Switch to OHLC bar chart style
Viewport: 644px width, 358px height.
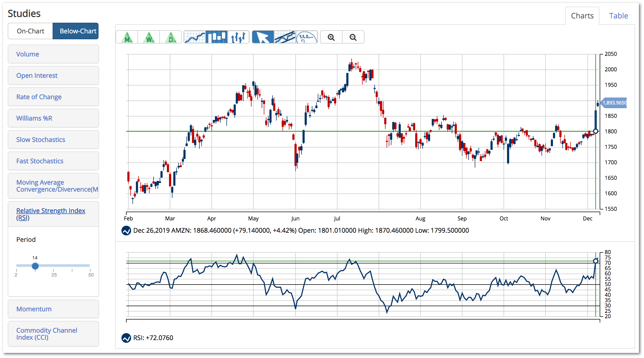coord(238,37)
